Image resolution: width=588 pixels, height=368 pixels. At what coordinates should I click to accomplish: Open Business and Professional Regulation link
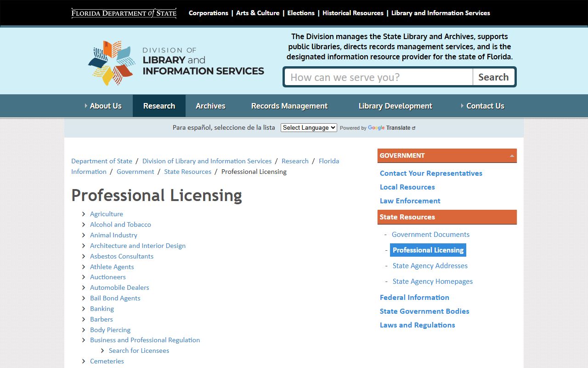(145, 340)
